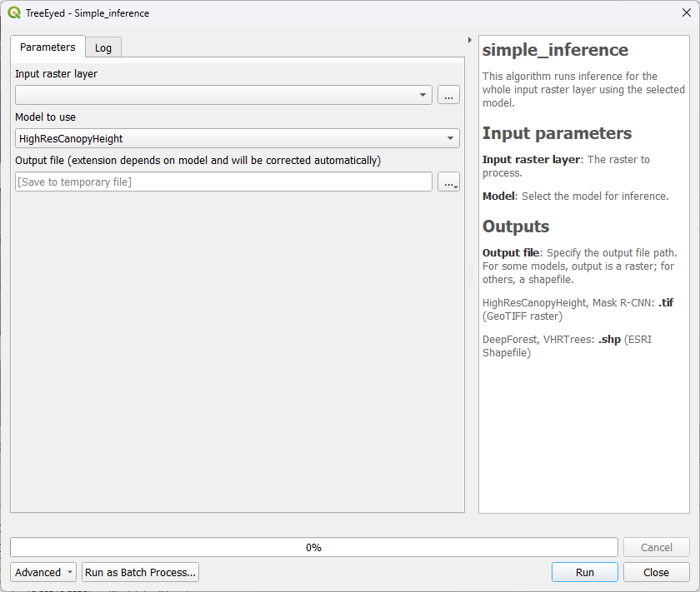Close window using title bar X
Image resolution: width=700 pixels, height=592 pixels.
pyautogui.click(x=687, y=13)
